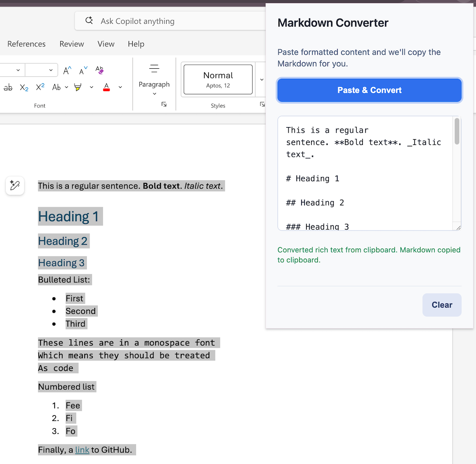
Task: Toggle strikethrough formatting
Action: 8,87
